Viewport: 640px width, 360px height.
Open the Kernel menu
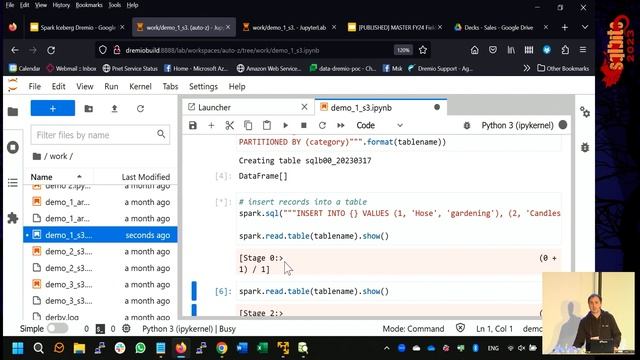140,87
